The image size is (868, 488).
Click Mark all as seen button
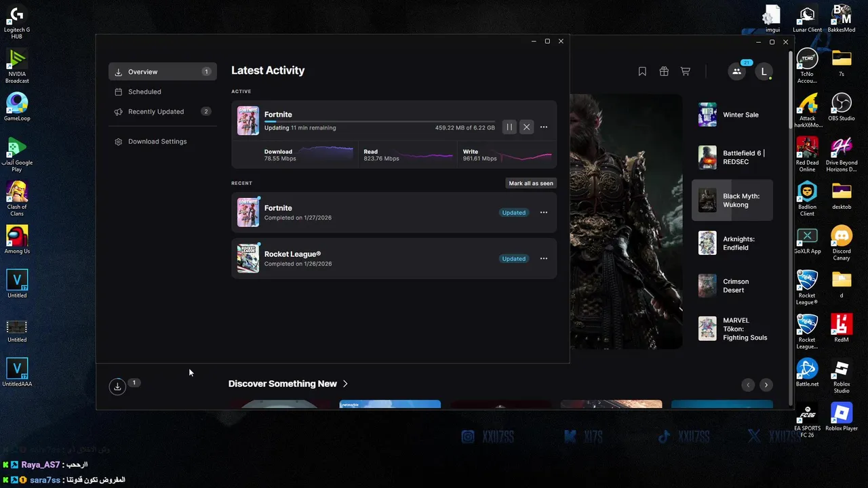[x=531, y=183]
